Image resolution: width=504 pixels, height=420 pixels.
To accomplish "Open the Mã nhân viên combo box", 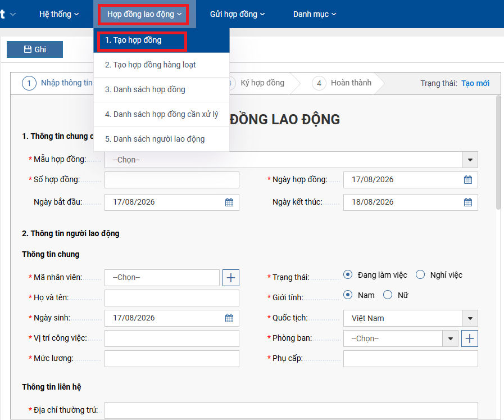I will (x=162, y=278).
